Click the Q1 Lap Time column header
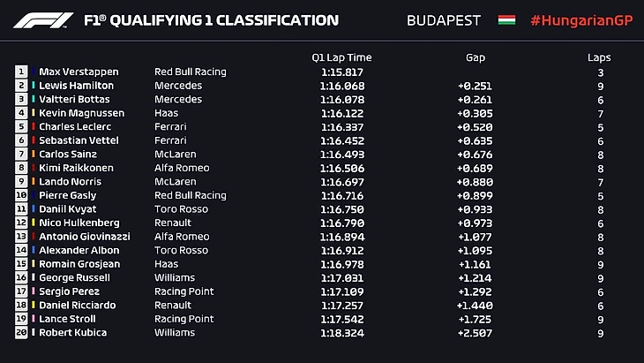 (341, 57)
